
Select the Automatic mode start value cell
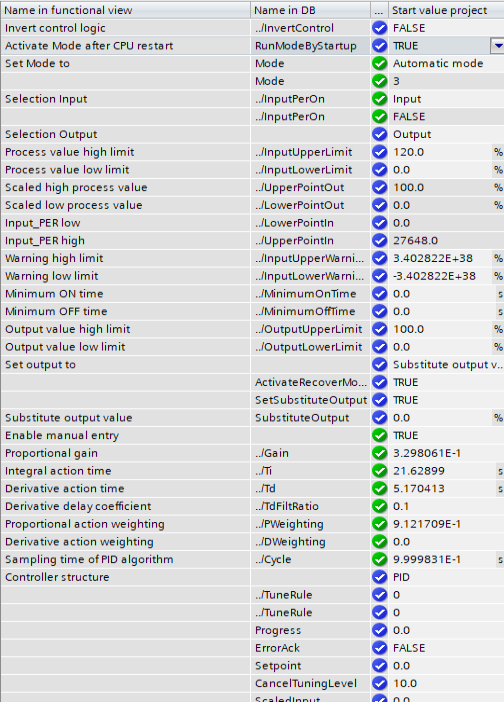coord(446,64)
